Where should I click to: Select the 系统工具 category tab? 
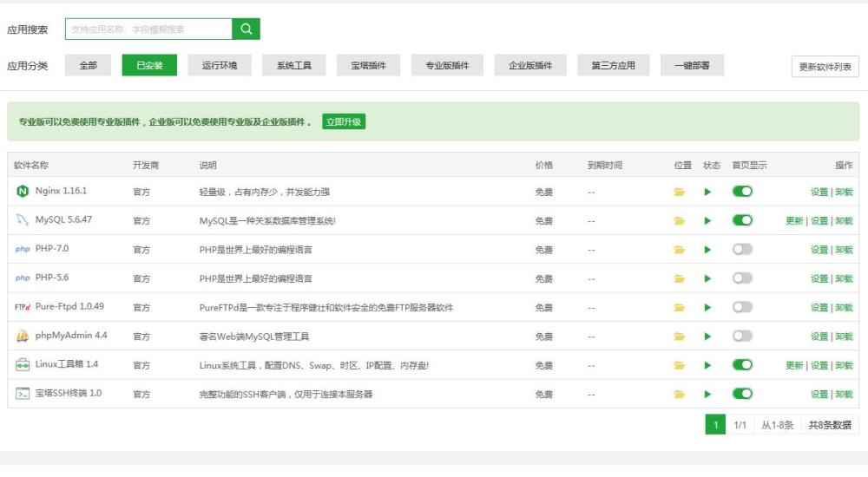tap(294, 65)
